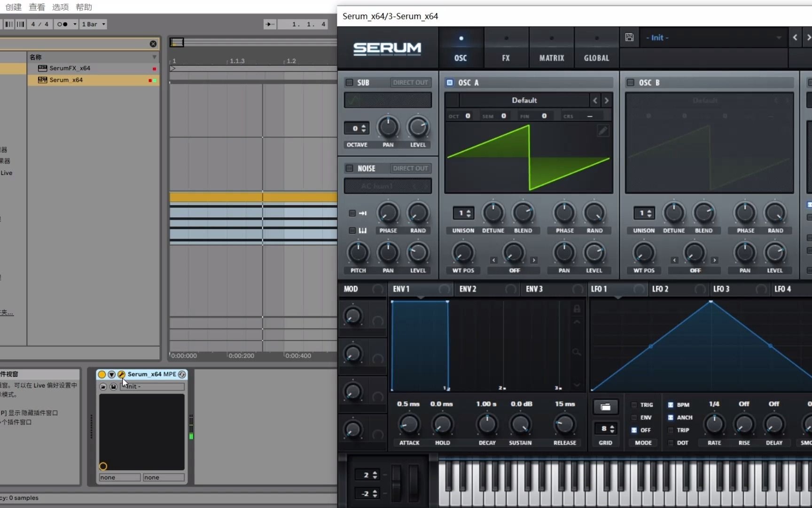
Task: Click the Follow playback arrow button
Action: coord(270,24)
